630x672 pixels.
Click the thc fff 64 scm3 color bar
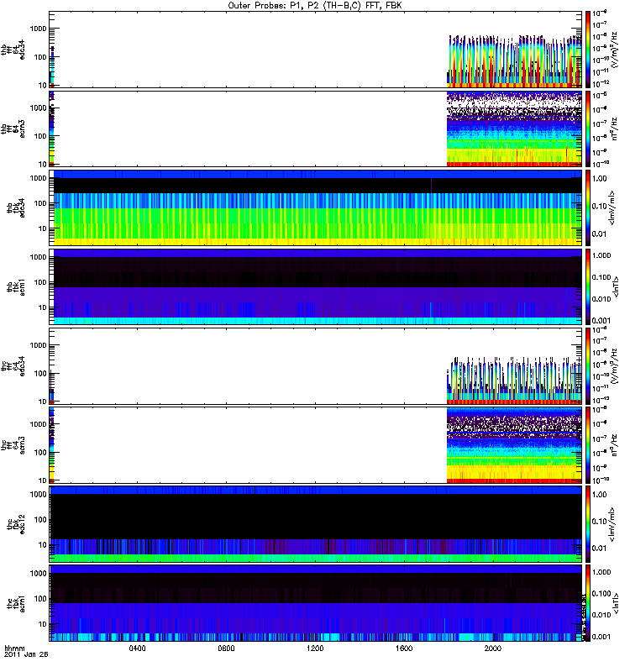click(588, 445)
